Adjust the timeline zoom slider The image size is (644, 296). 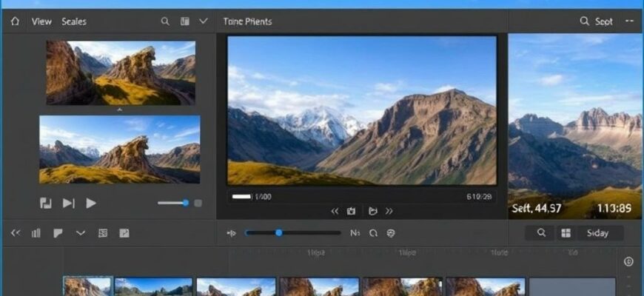pos(293,233)
